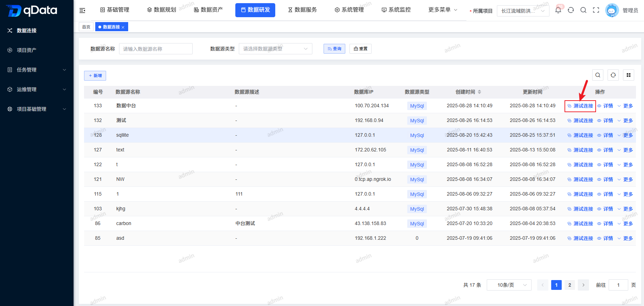644x306 pixels.
Task: Click the 新增 button
Action: (x=95, y=76)
